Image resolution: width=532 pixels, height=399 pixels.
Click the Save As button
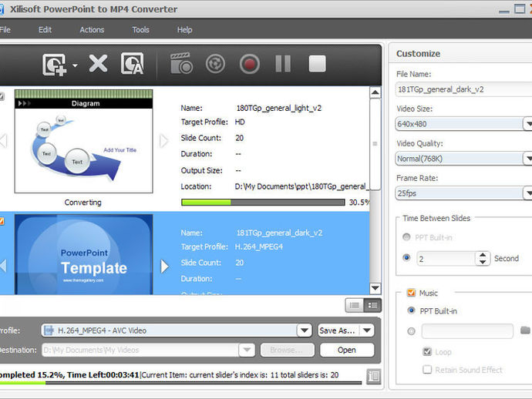click(337, 330)
